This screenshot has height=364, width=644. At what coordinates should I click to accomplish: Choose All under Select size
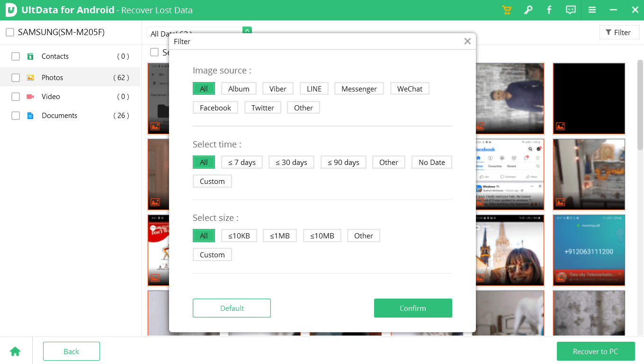(x=204, y=236)
